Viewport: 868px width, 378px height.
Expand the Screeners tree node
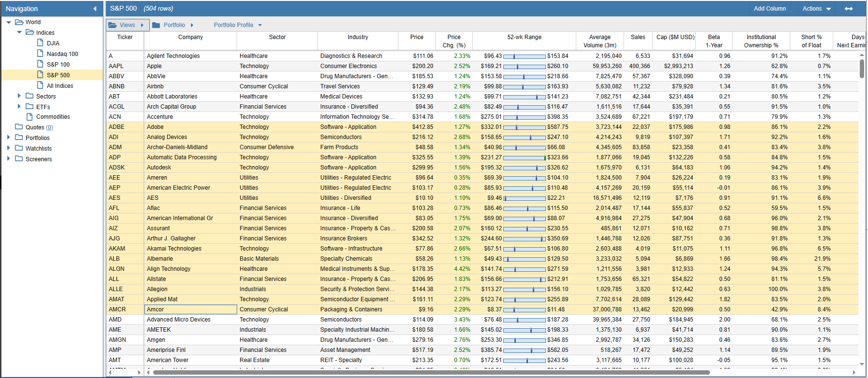pos(9,159)
